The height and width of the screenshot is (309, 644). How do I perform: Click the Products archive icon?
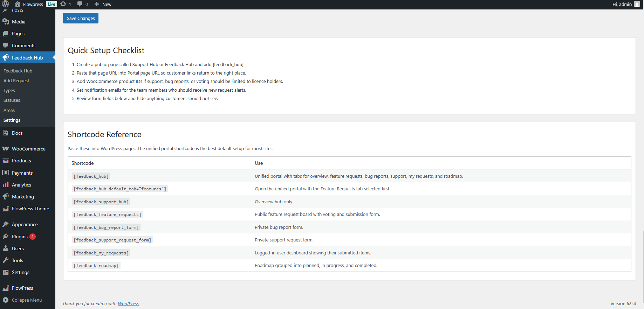point(6,161)
